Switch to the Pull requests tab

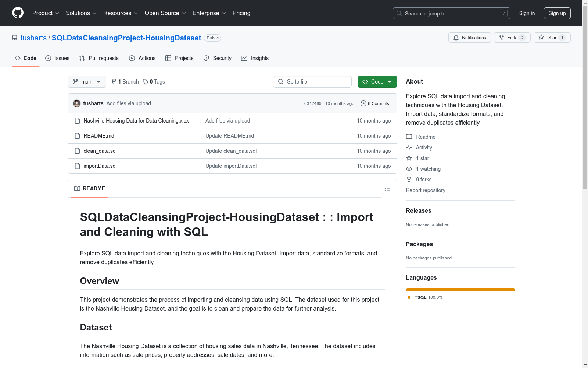99,58
